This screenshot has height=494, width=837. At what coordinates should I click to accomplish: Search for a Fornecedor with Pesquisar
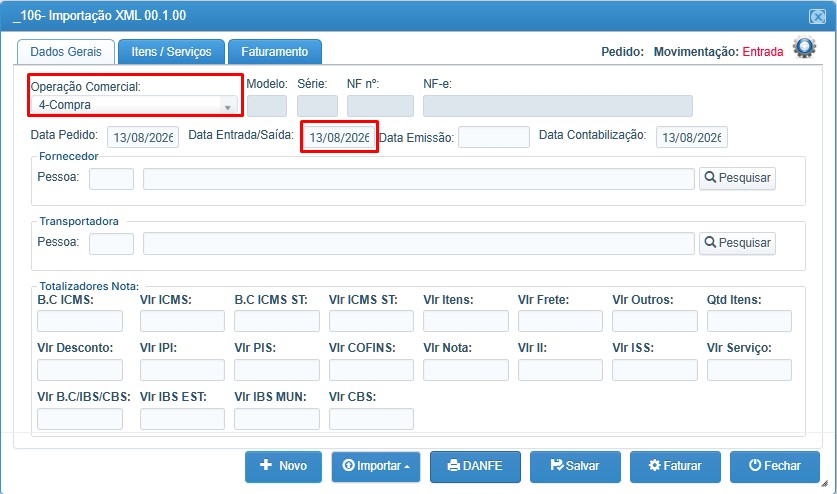click(737, 178)
